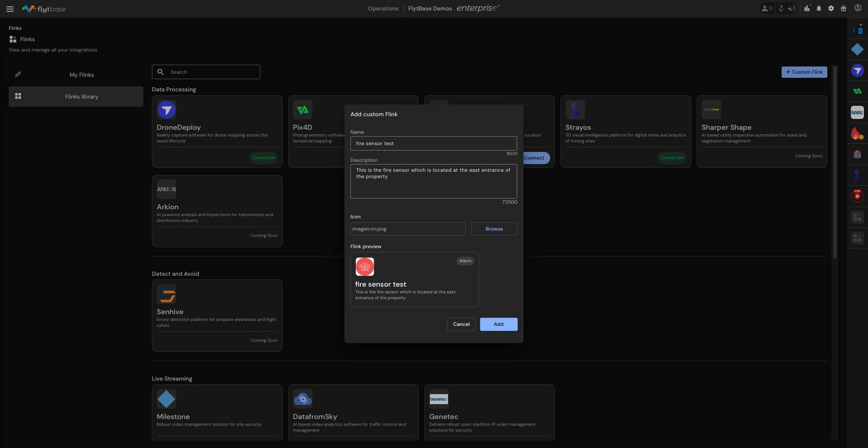Click the partially hidden Connect button
Image resolution: width=868 pixels, height=448 pixels.
(x=537, y=158)
